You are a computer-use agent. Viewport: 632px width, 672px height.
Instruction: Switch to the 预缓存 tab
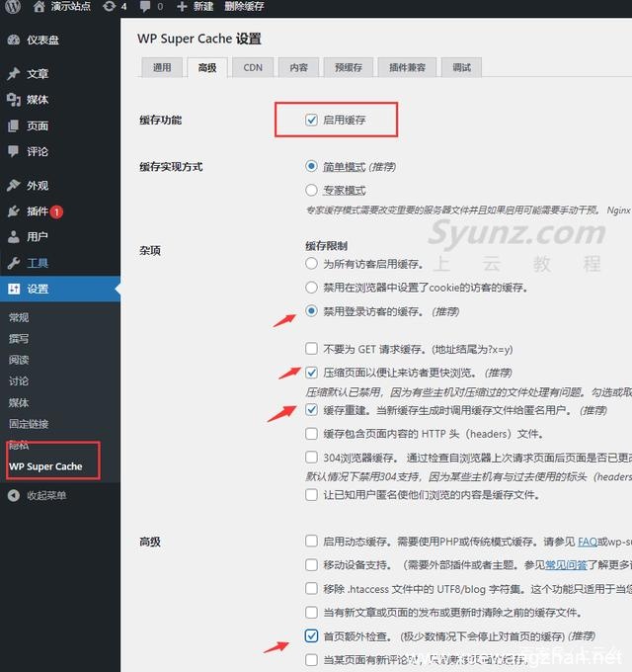pos(348,67)
